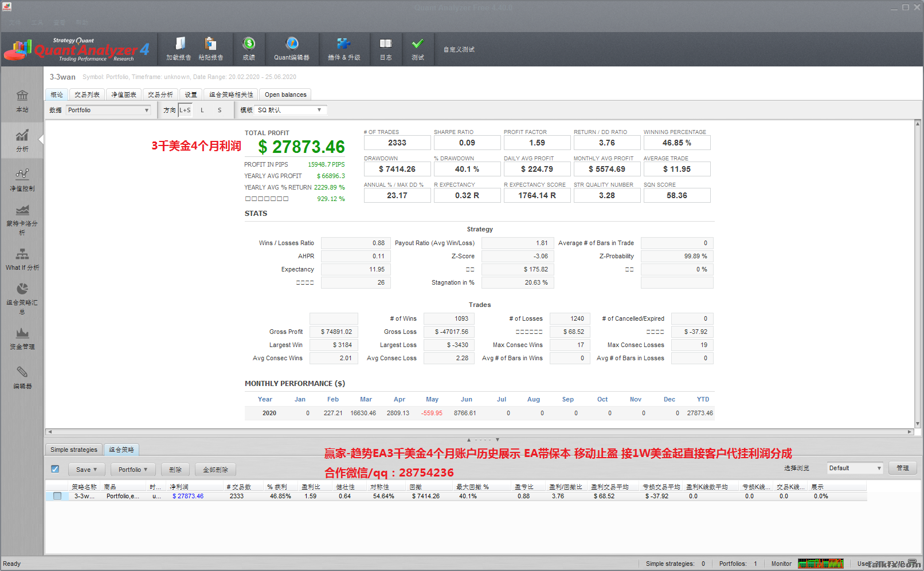
Task: Select the 3-3w... strategy name cell
Action: (84, 496)
